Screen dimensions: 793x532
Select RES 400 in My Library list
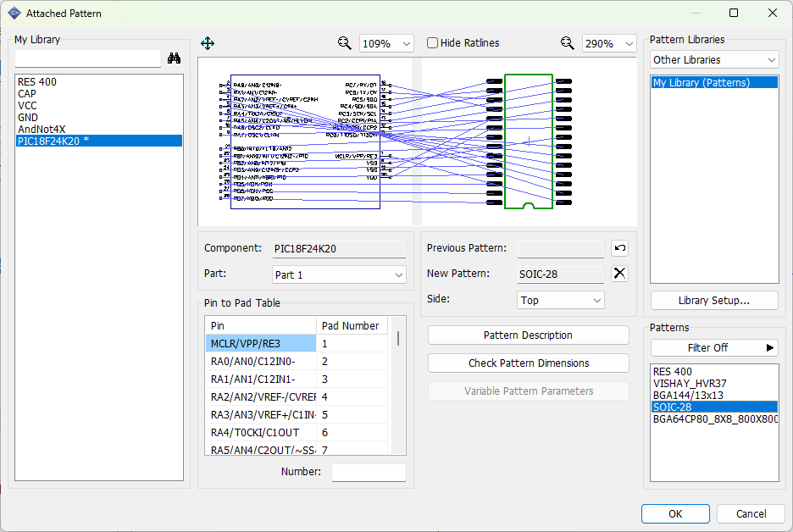coord(99,82)
